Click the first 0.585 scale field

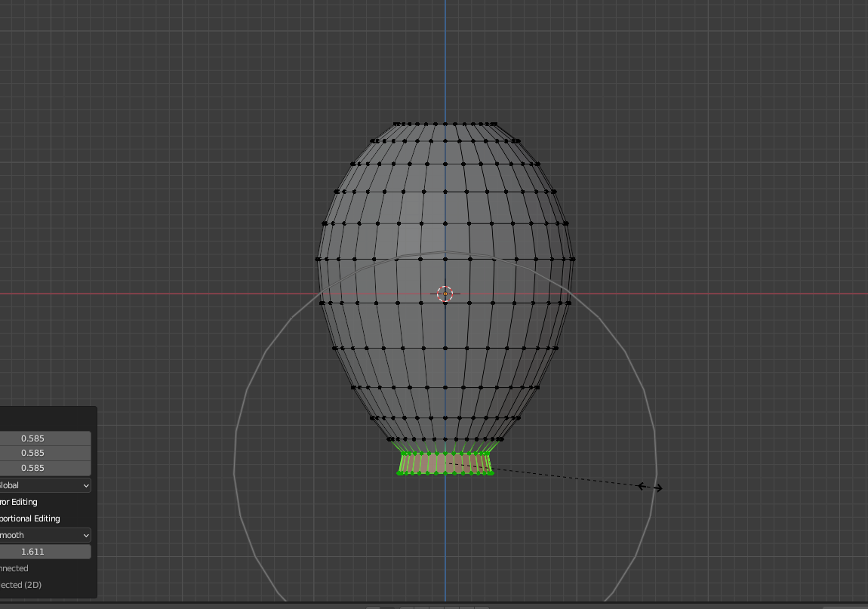[x=45, y=438]
